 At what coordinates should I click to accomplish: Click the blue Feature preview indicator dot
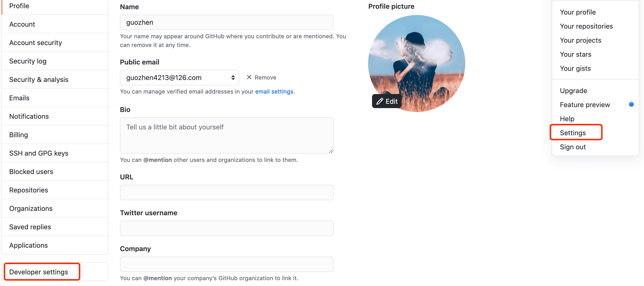point(631,104)
